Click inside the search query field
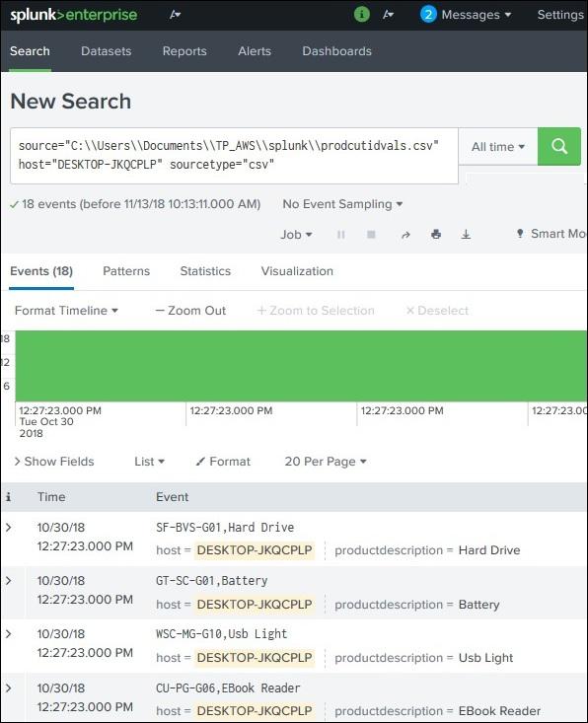Image resolution: width=588 pixels, height=723 pixels. tap(234, 156)
